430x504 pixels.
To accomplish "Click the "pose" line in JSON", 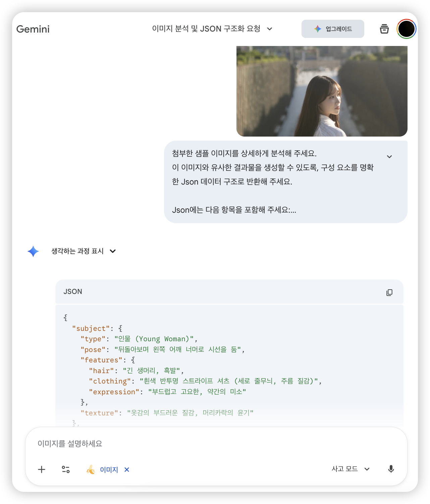I will 162,350.
